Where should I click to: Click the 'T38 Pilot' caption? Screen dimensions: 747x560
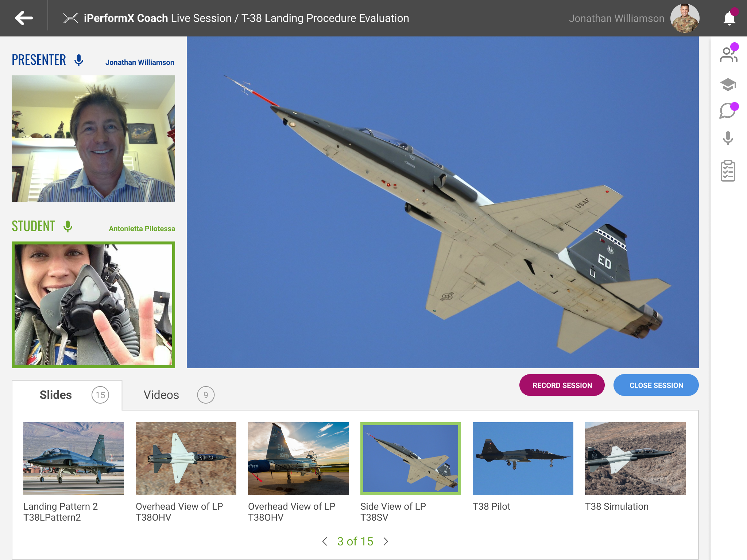pyautogui.click(x=491, y=506)
